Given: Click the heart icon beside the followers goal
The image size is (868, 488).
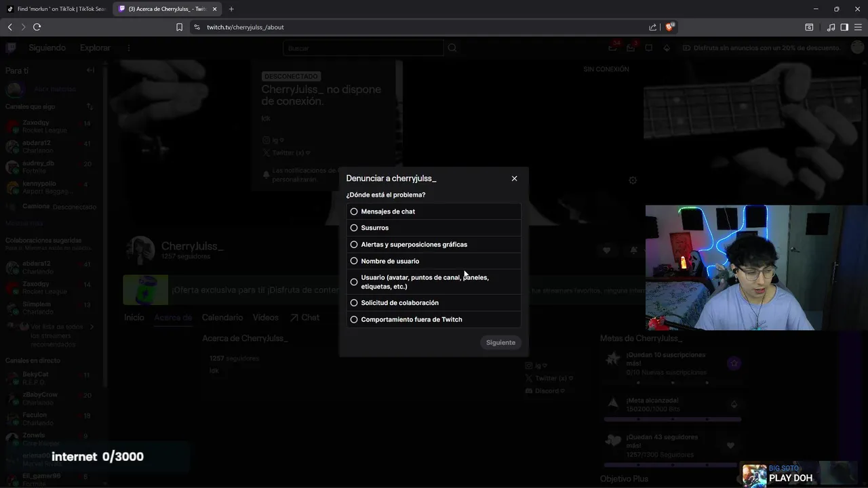Looking at the screenshot, I should pyautogui.click(x=730, y=445).
